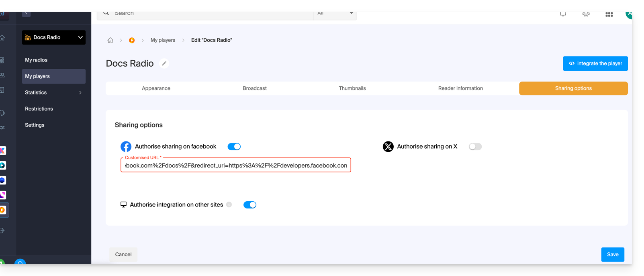The height and width of the screenshot is (276, 644).
Task: Click the Save button
Action: (612, 254)
